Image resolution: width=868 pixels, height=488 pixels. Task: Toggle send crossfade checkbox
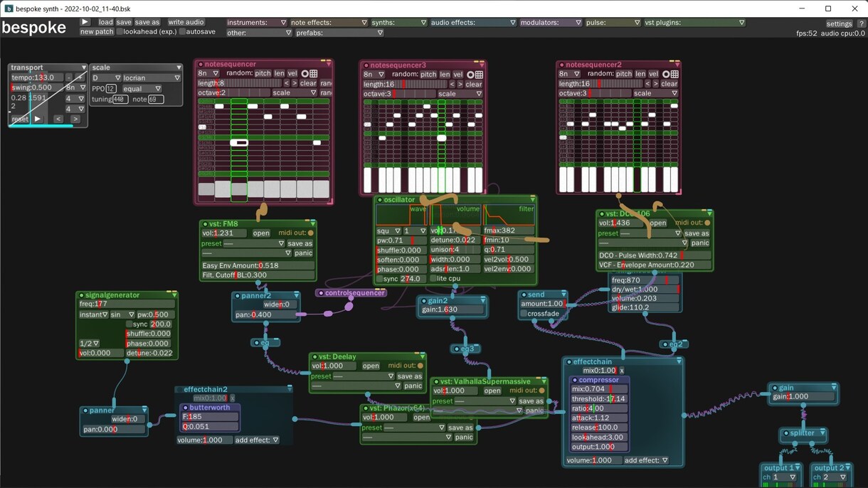pyautogui.click(x=524, y=314)
